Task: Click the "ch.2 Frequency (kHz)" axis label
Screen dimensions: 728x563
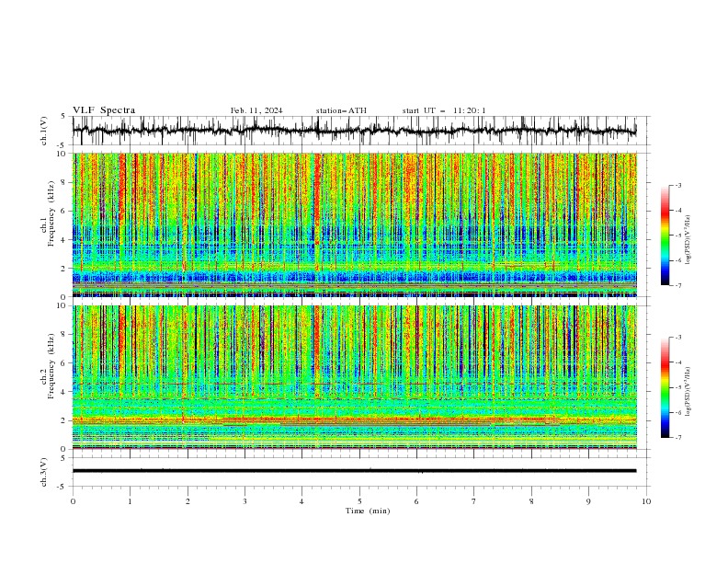Action: pyautogui.click(x=48, y=366)
